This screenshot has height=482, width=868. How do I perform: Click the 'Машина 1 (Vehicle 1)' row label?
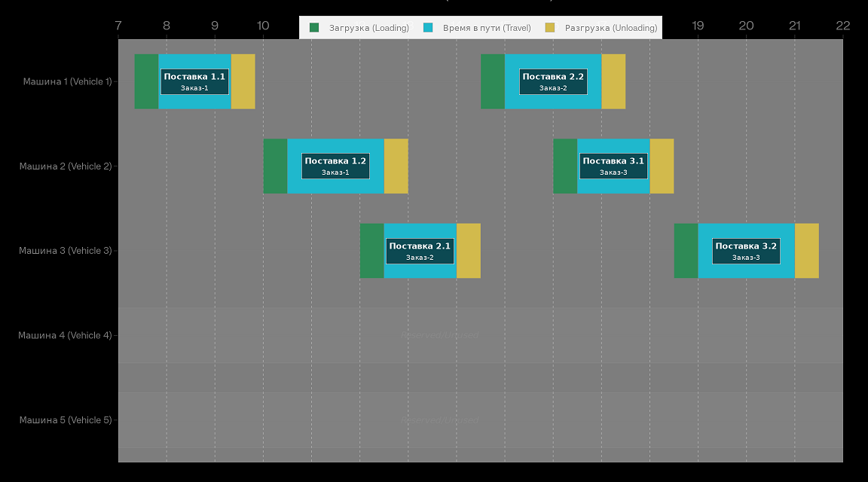pos(67,81)
